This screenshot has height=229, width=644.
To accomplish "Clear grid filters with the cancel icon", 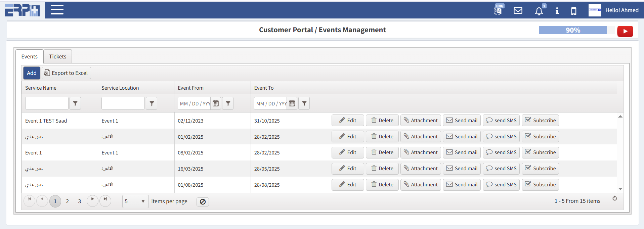I will coord(203,202).
